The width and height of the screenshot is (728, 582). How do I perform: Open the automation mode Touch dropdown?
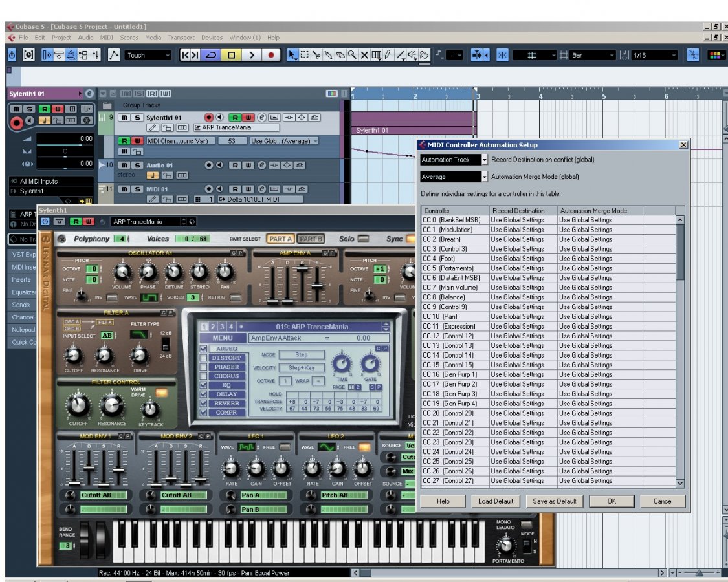148,55
